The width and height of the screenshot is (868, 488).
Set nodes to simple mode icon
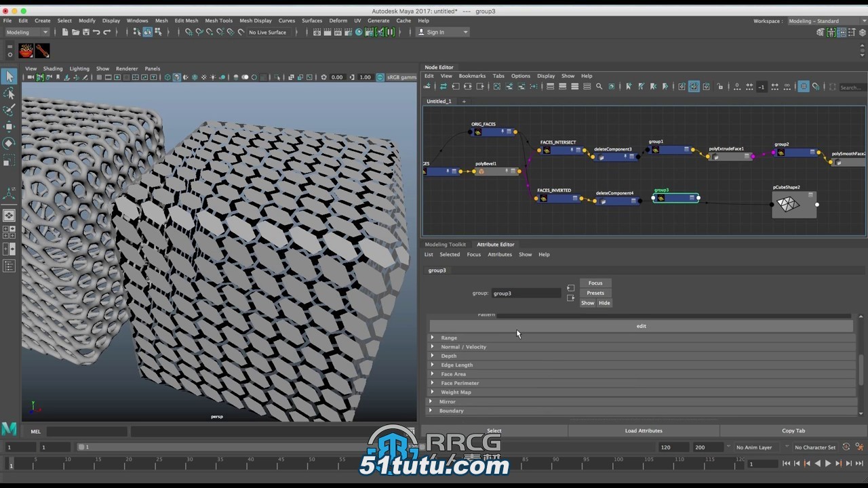coord(550,87)
